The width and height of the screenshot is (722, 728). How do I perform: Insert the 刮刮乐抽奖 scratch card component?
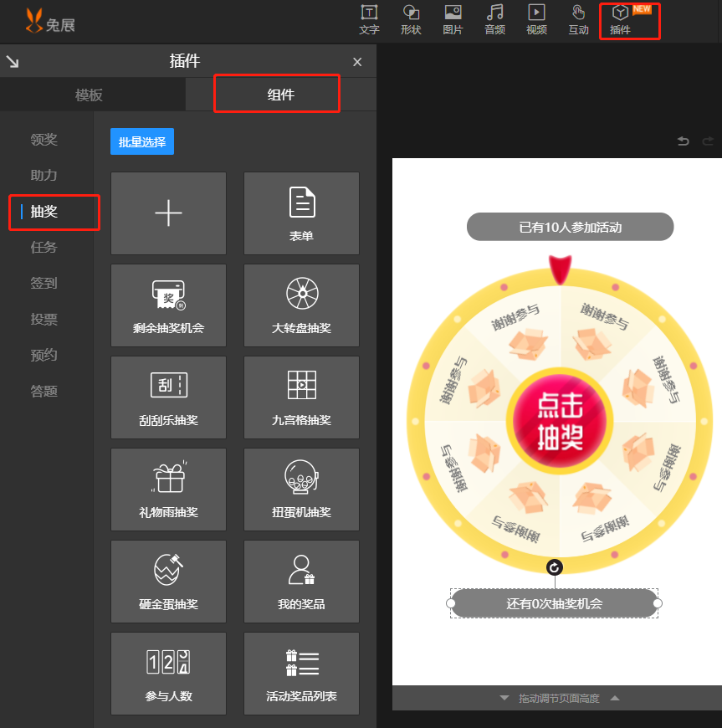(168, 397)
